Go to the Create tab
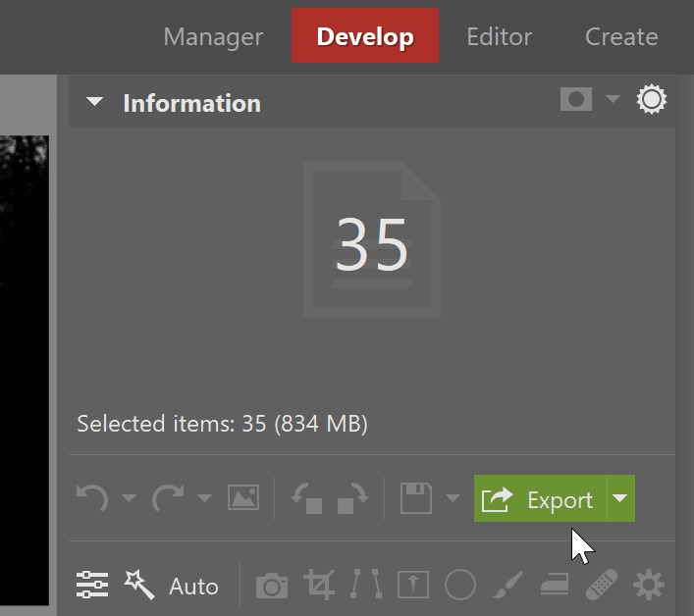The height and width of the screenshot is (616, 694). (x=621, y=36)
